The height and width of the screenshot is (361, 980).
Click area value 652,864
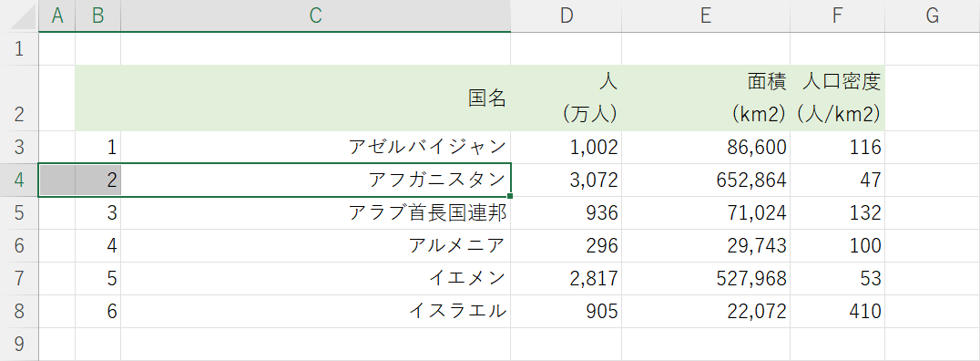coord(706,180)
